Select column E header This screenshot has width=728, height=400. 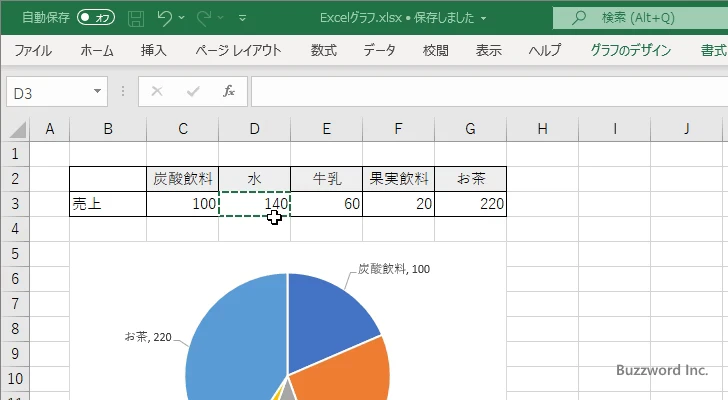[x=327, y=129]
